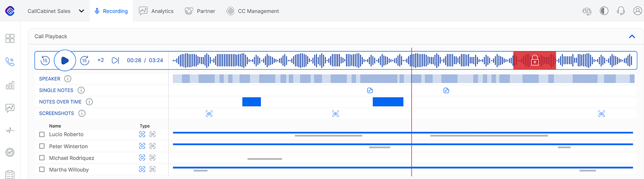Check the Martha Willouby checkbox
This screenshot has width=644, height=179.
point(42,169)
